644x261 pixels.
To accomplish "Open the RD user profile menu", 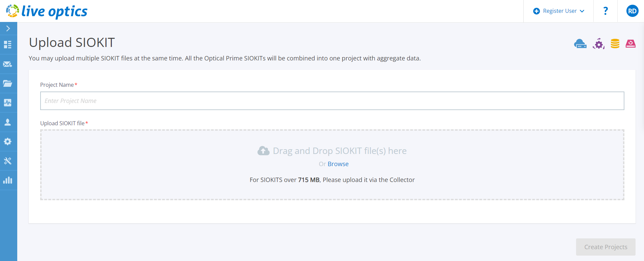I will click(x=632, y=11).
